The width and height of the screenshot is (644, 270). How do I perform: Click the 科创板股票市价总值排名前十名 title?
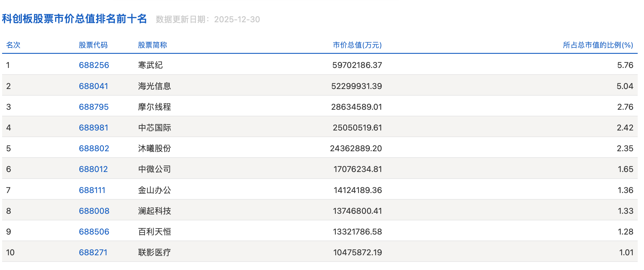coord(74,19)
